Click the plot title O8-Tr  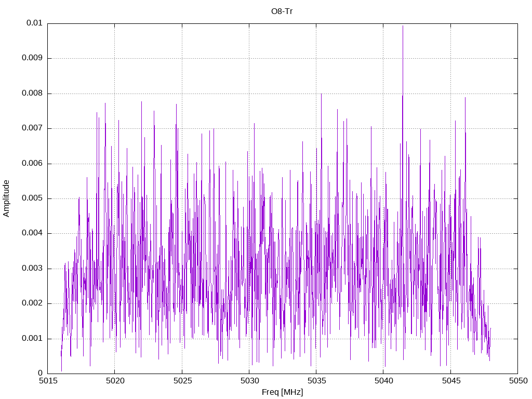(282, 11)
